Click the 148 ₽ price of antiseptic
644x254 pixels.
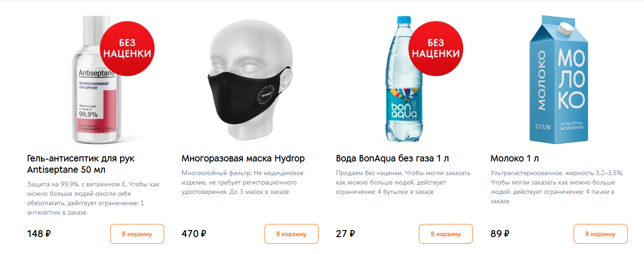[x=39, y=234]
